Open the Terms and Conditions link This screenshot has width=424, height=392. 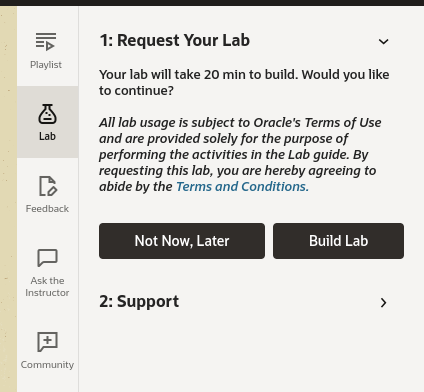(x=242, y=187)
